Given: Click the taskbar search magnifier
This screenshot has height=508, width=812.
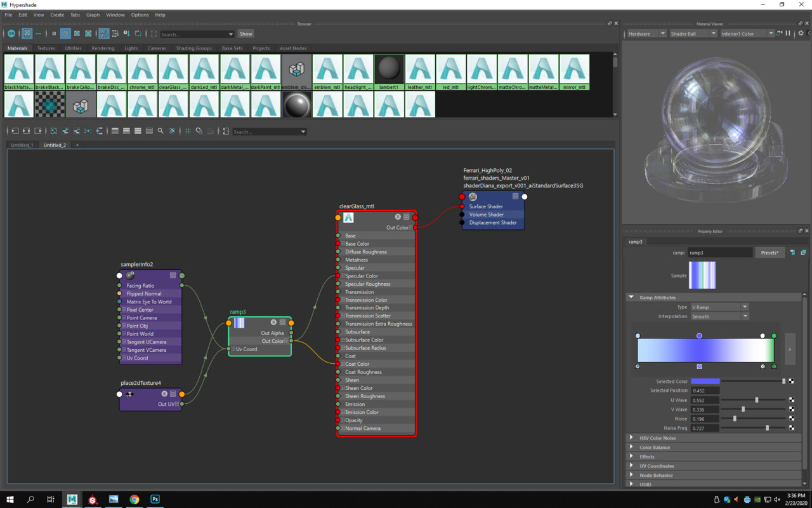Looking at the screenshot, I should tap(30, 500).
